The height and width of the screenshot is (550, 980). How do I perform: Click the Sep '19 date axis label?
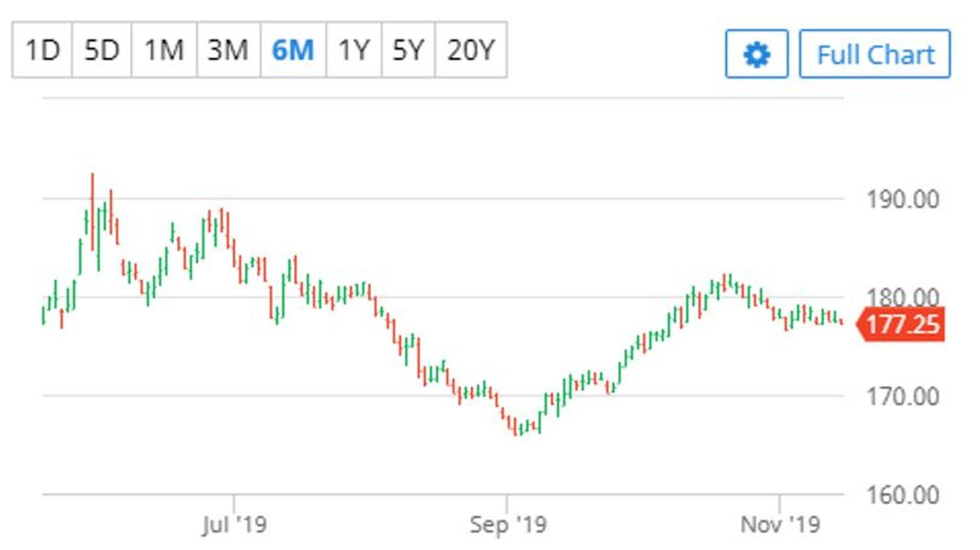point(507,524)
